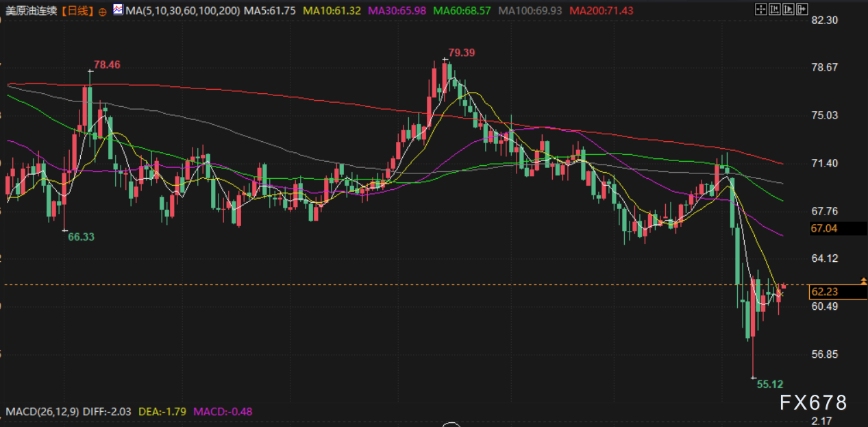
Task: Click the 75.03 axis value
Action: coord(824,115)
